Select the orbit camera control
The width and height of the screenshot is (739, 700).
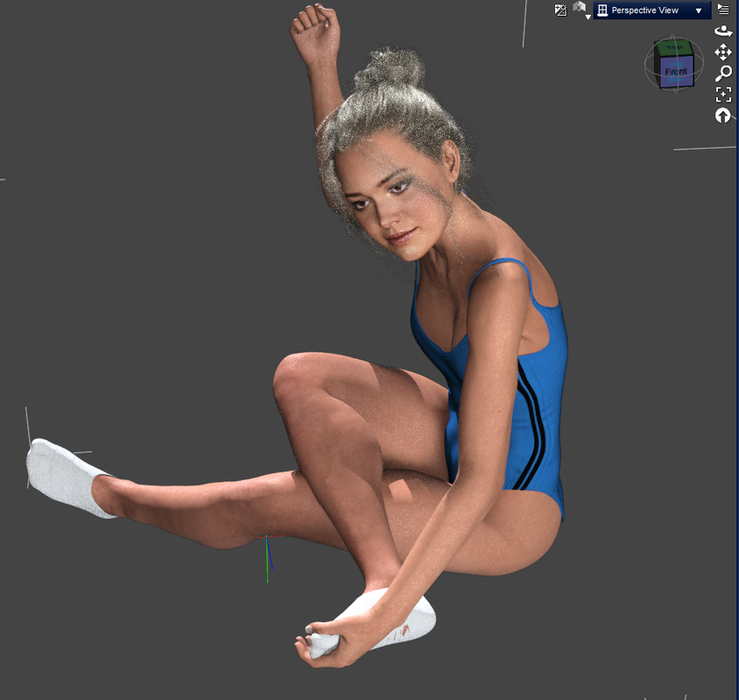click(723, 31)
